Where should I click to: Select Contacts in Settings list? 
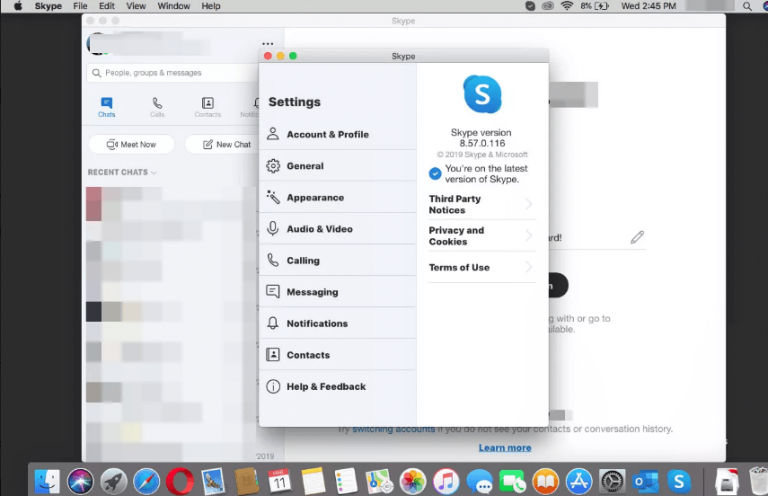point(337,355)
